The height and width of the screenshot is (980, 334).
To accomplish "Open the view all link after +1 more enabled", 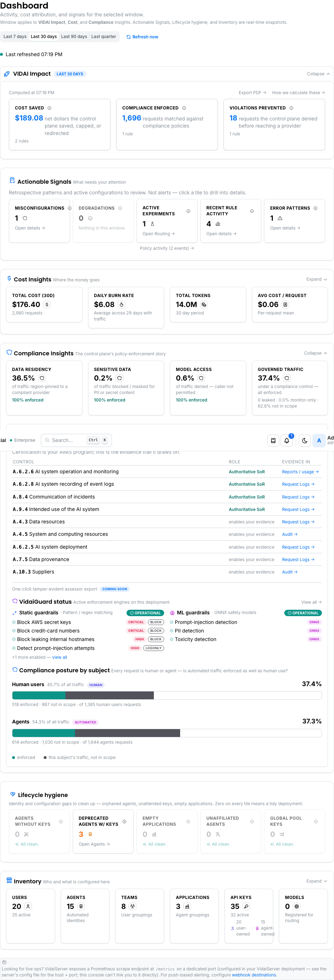I will pyautogui.click(x=60, y=657).
